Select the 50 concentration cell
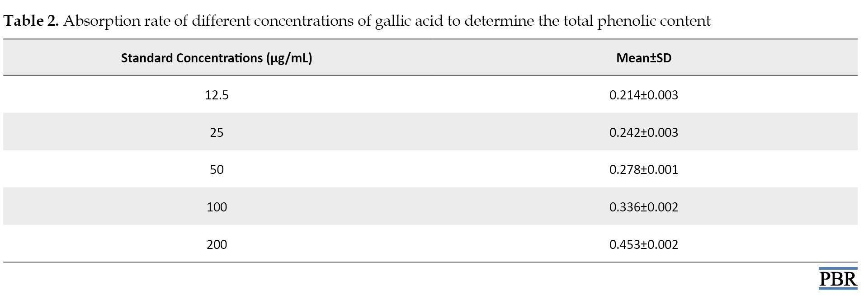The width and height of the screenshot is (868, 295). [x=217, y=169]
